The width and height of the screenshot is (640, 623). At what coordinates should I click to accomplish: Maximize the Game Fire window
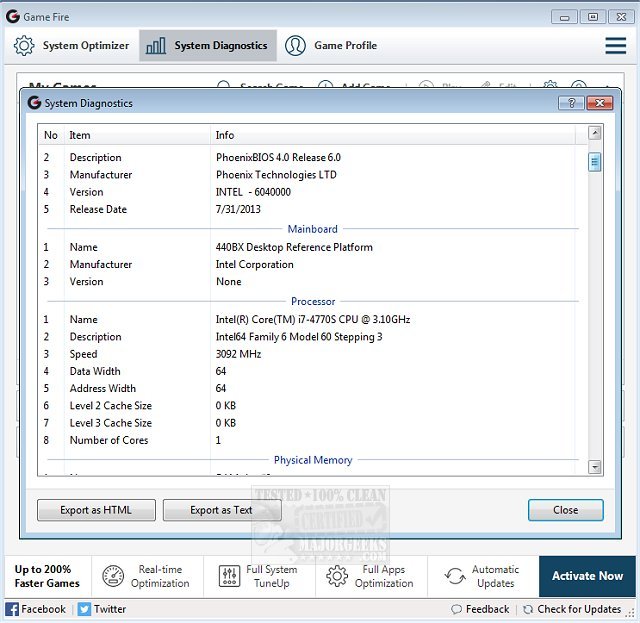[593, 17]
